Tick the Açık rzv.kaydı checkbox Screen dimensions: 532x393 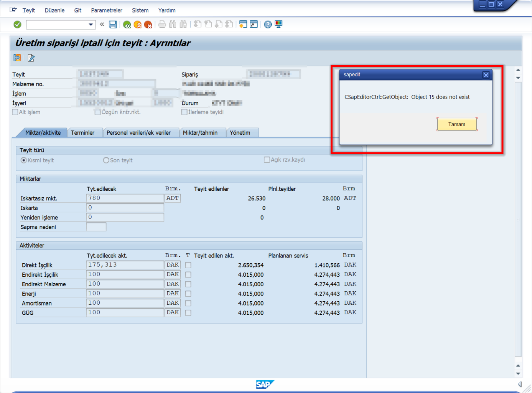pyautogui.click(x=267, y=160)
